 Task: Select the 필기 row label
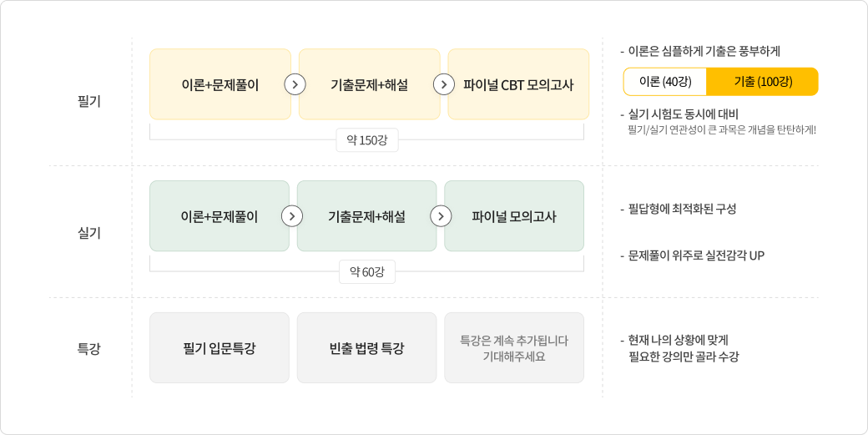(x=88, y=102)
